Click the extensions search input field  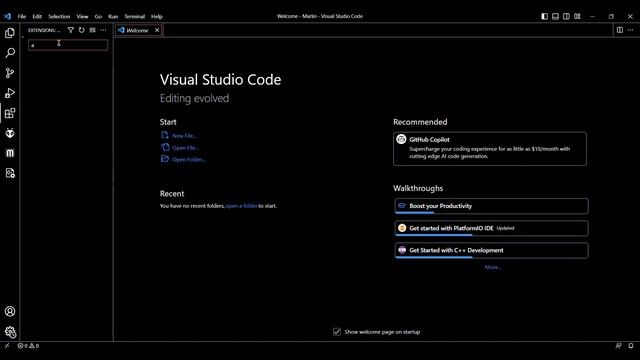point(68,45)
